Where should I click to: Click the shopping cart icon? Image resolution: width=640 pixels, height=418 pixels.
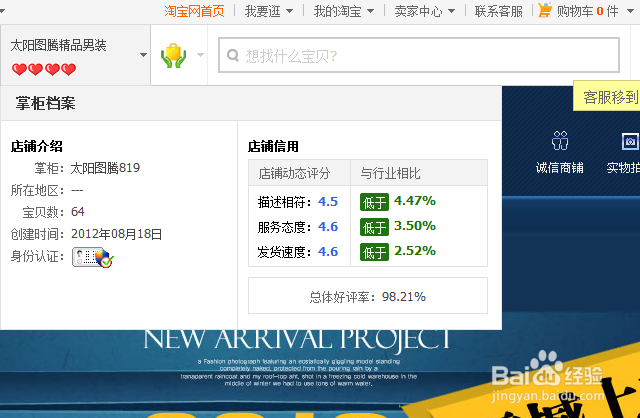[x=545, y=10]
